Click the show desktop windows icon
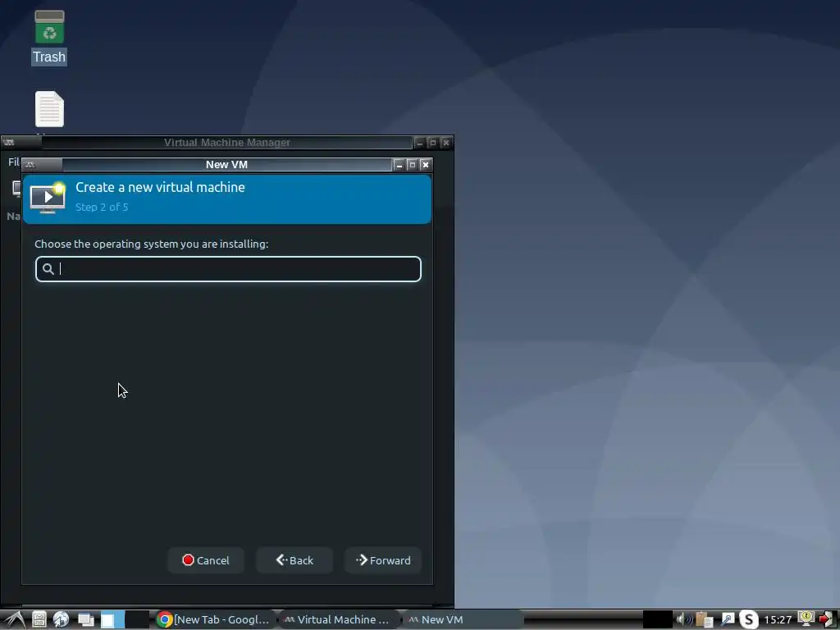The width and height of the screenshot is (840, 630). click(x=85, y=619)
